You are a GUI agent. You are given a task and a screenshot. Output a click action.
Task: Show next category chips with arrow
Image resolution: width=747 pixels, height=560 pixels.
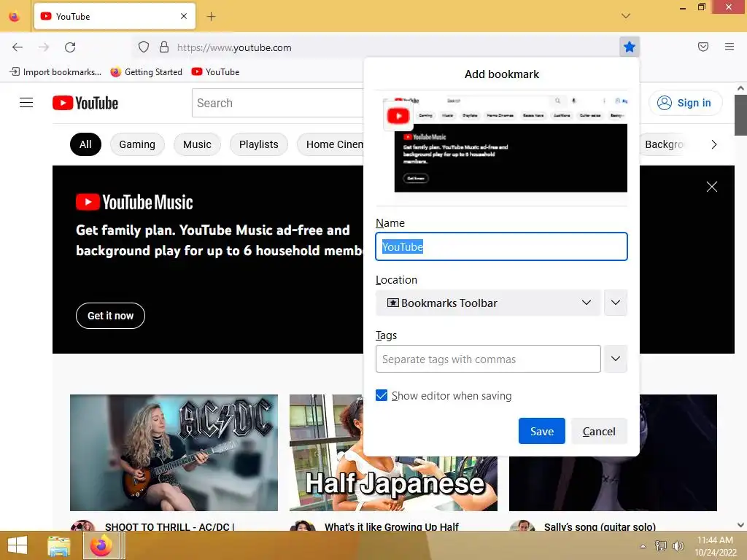713,144
